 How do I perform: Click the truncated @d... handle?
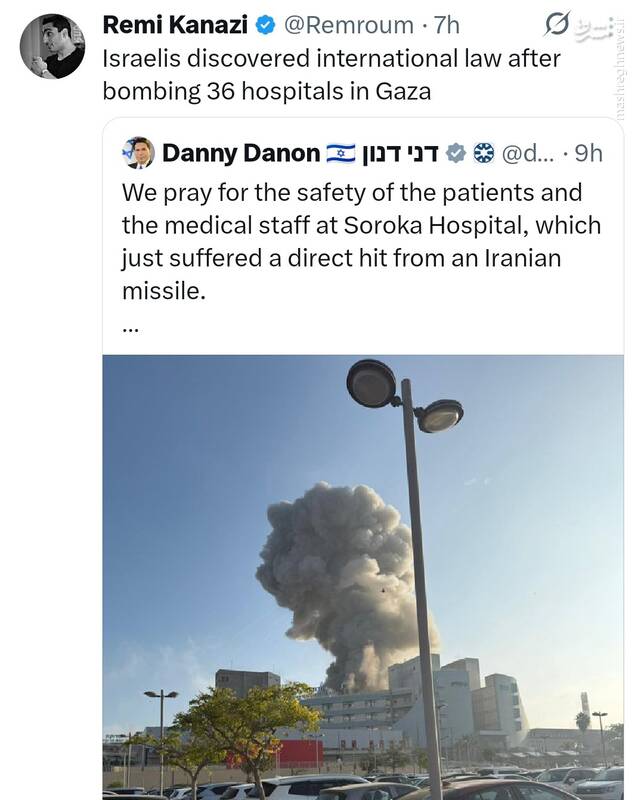pos(525,153)
